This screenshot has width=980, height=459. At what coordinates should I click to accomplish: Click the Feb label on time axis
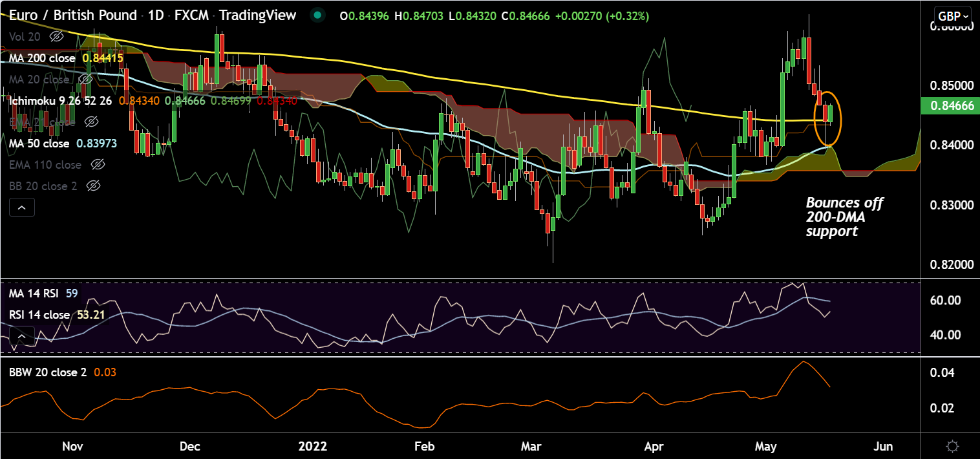click(424, 447)
